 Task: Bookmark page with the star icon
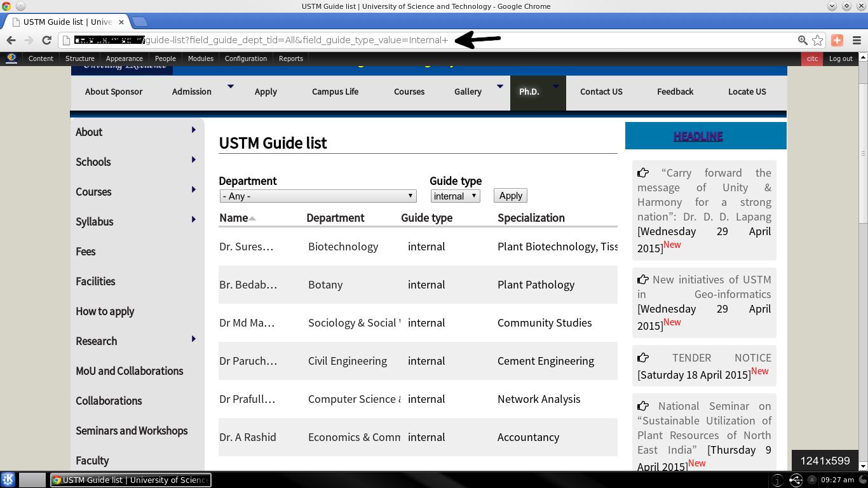(818, 40)
